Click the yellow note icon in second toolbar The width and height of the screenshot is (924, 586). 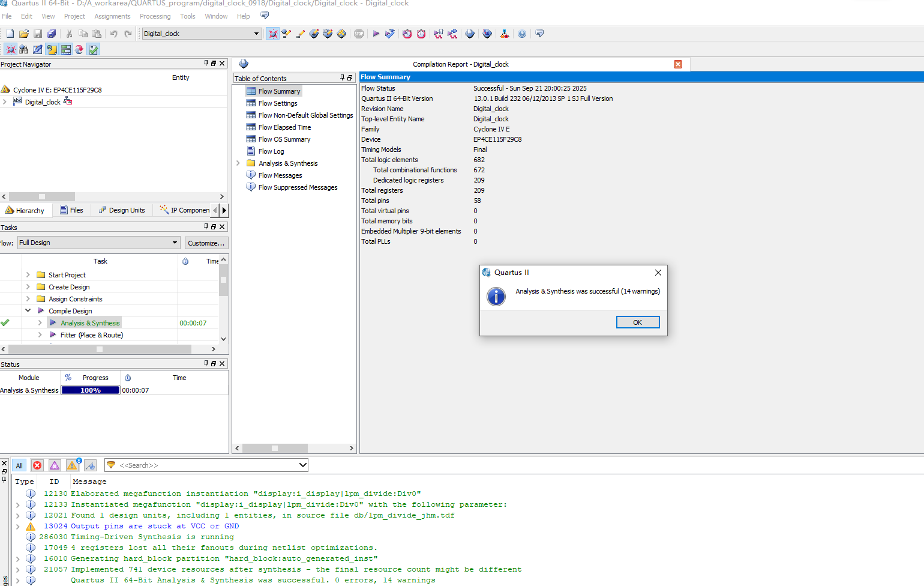coord(52,49)
